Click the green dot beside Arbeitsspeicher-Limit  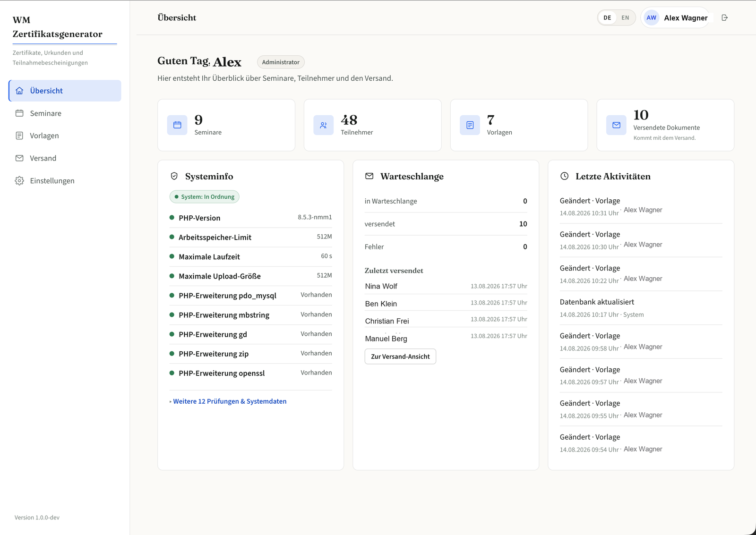[x=172, y=237]
